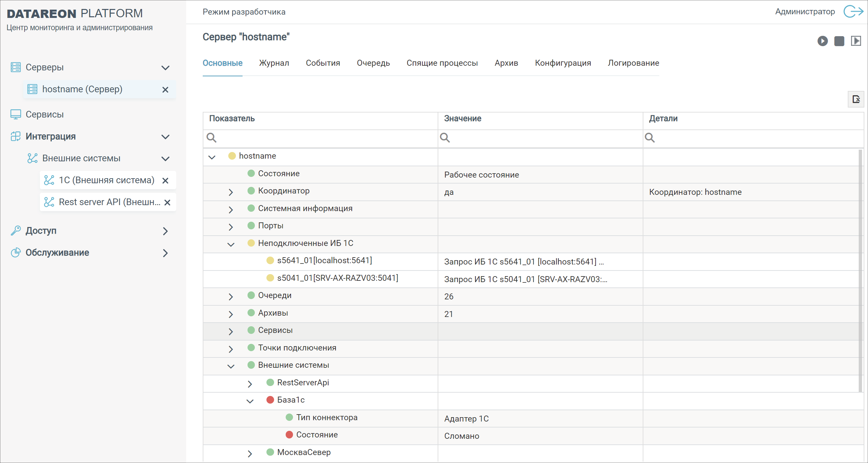Click the table vertical scrollbar

pos(860,270)
